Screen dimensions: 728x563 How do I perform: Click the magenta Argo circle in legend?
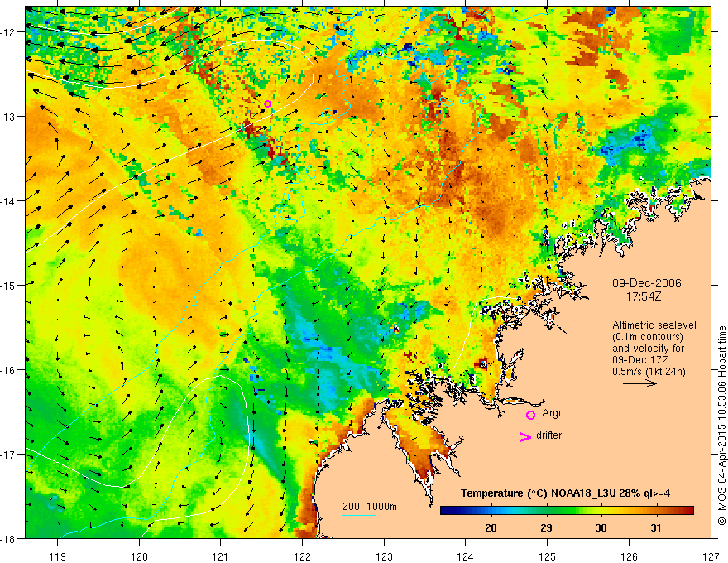(530, 415)
